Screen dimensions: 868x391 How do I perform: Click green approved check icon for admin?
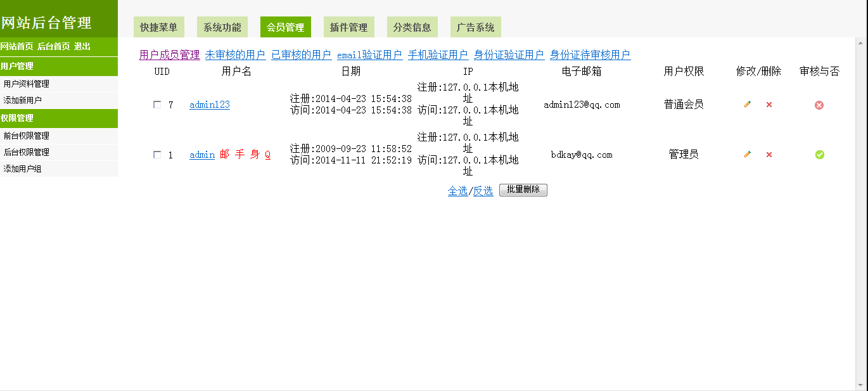pos(820,155)
